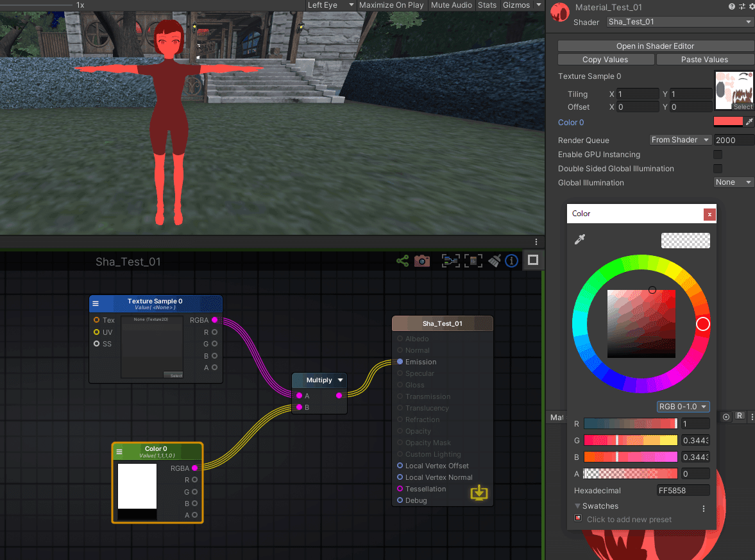Click the B channel slider
The width and height of the screenshot is (755, 560).
631,457
